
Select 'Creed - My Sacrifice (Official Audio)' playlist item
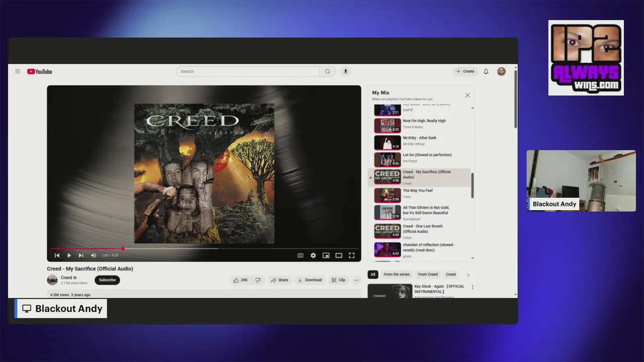pos(419,177)
